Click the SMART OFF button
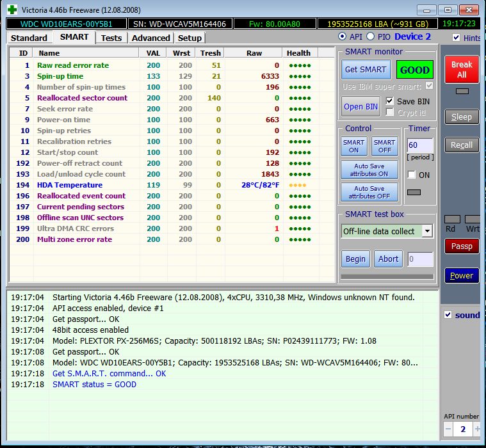The width and height of the screenshot is (486, 448). pos(385,146)
